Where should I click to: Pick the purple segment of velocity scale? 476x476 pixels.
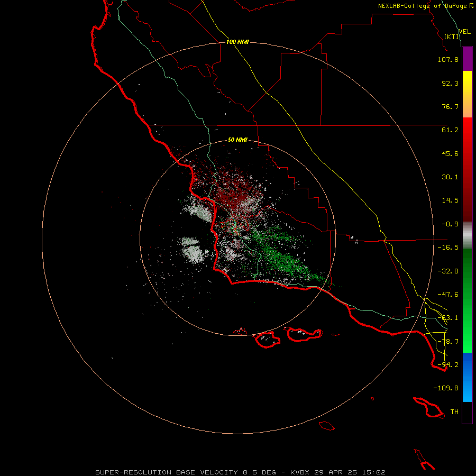(x=467, y=59)
